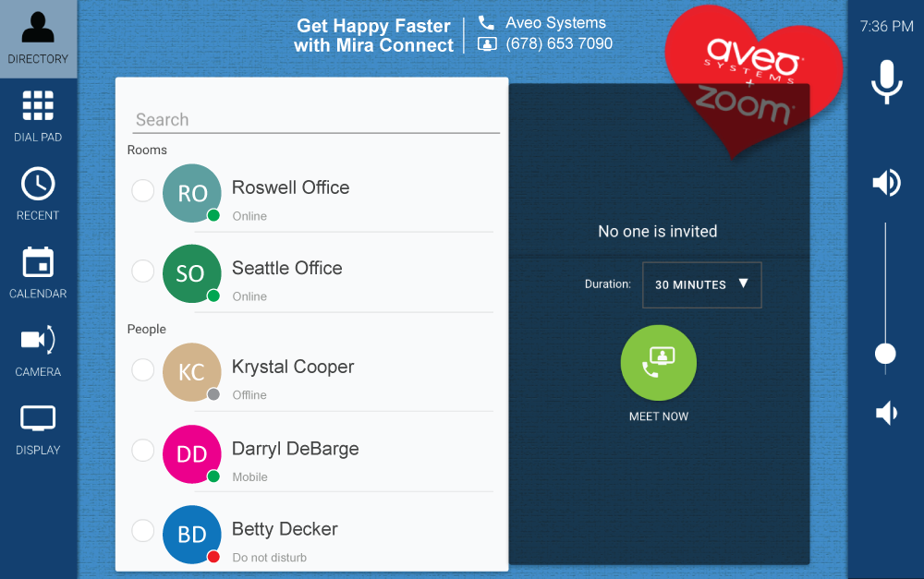The image size is (924, 579).
Task: Open the Display settings icon
Action: point(38,419)
